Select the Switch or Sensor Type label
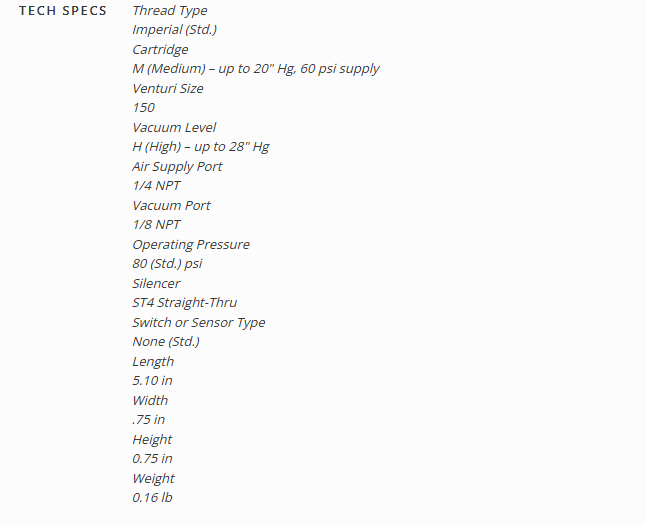 coord(199,323)
